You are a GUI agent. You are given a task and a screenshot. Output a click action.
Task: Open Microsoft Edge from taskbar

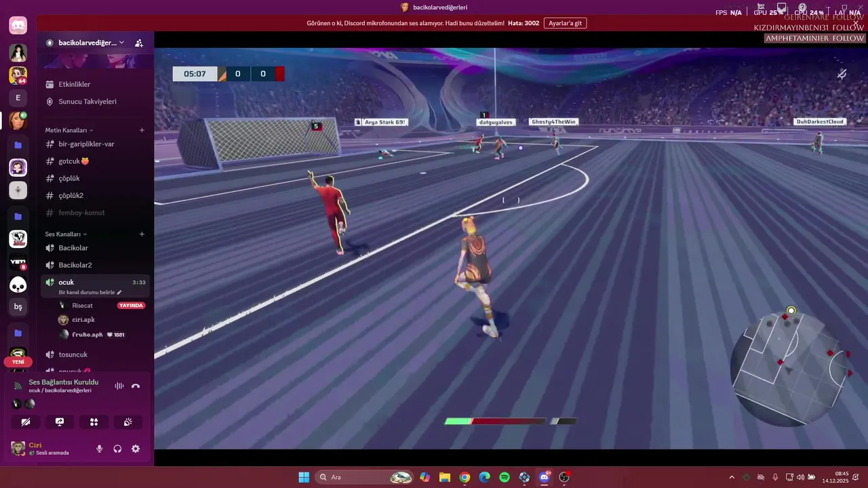click(x=484, y=477)
